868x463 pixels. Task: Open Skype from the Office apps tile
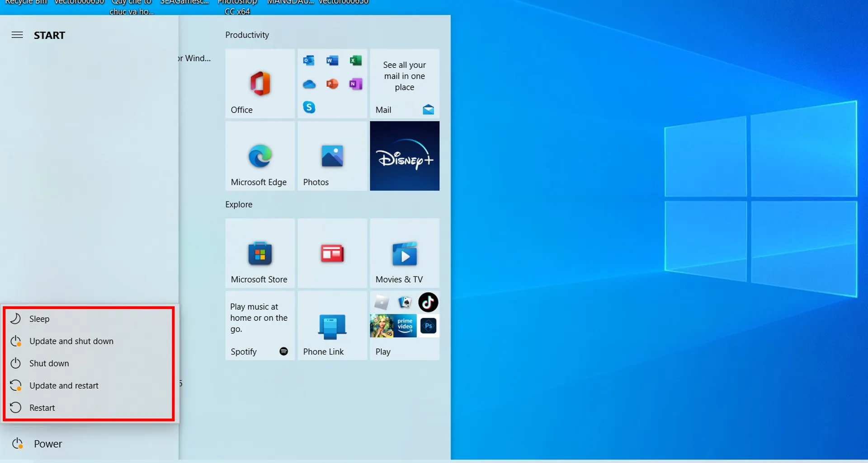tap(309, 108)
